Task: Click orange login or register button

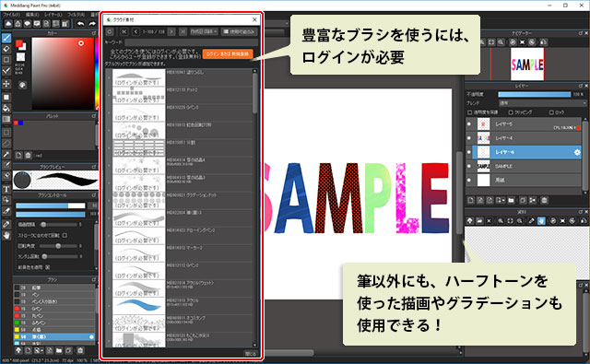Action: pyautogui.click(x=228, y=54)
